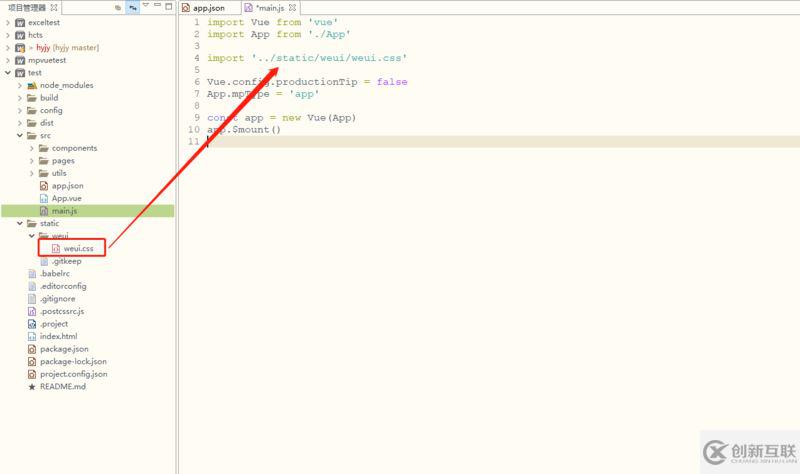Click the README.md star icon
Viewport: 800px width, 474px height.
[x=32, y=387]
